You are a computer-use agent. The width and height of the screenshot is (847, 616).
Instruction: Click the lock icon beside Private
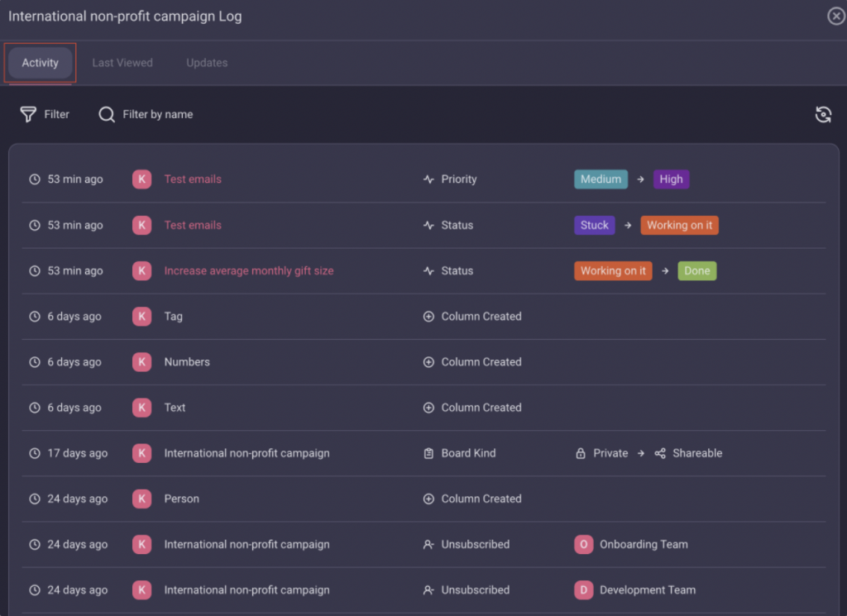(x=581, y=453)
